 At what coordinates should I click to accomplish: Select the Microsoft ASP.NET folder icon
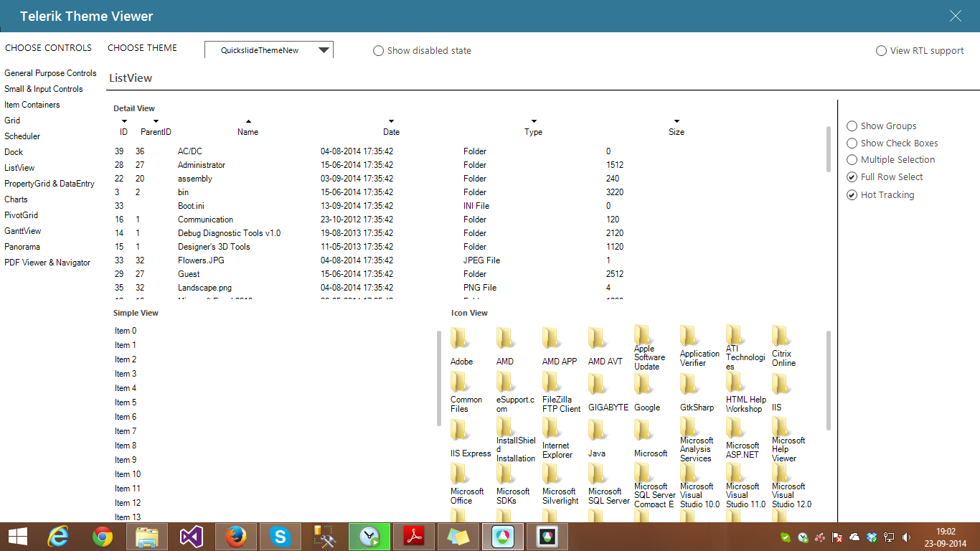pos(735,428)
